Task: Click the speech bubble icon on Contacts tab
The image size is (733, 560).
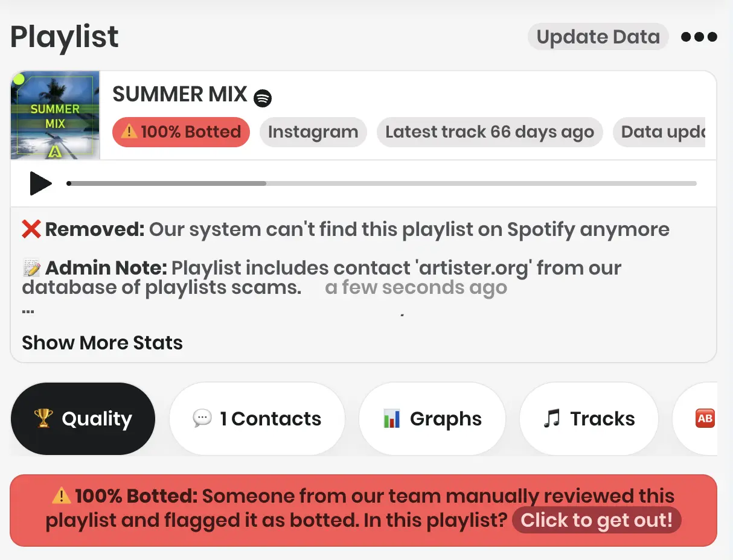Action: 202,418
